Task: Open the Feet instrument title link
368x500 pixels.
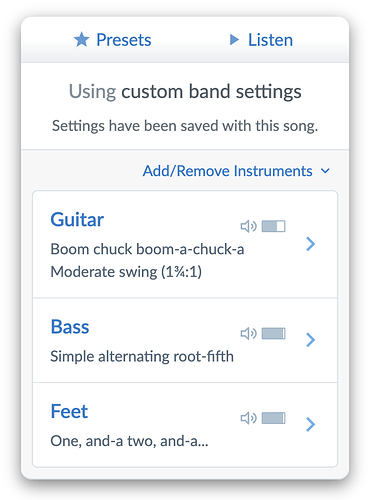Action: 69,411
